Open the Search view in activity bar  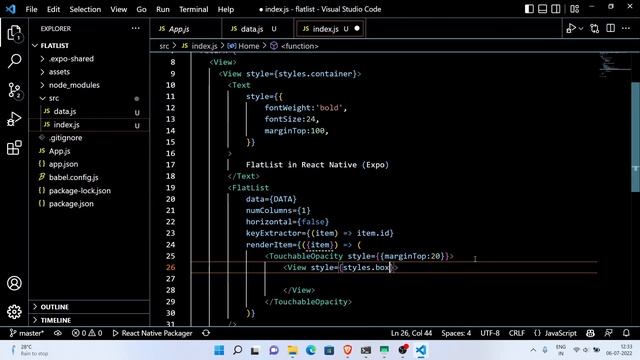14,61
